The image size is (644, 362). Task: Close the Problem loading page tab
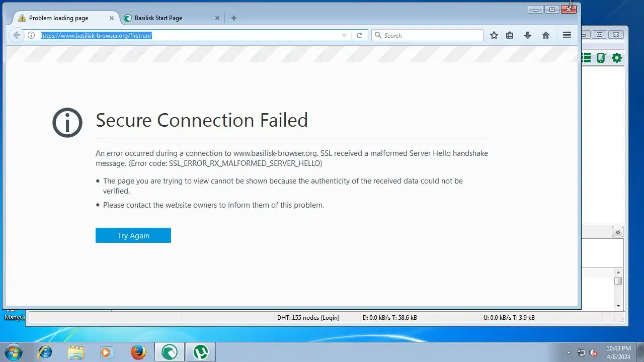pyautogui.click(x=112, y=18)
